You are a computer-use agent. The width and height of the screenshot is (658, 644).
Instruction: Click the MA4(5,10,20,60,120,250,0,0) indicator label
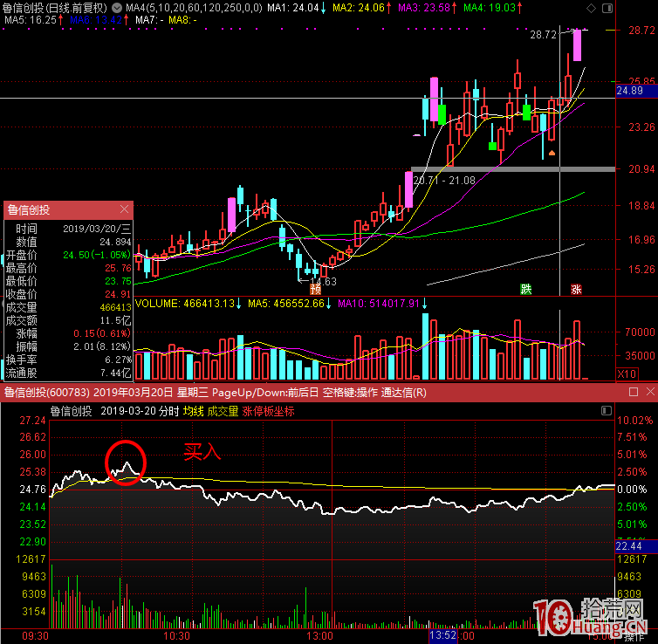pos(194,8)
